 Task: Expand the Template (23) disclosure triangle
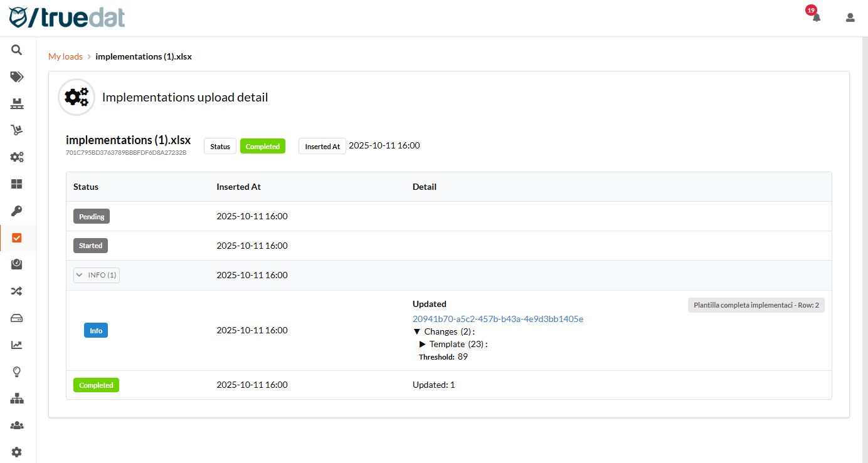click(x=423, y=344)
